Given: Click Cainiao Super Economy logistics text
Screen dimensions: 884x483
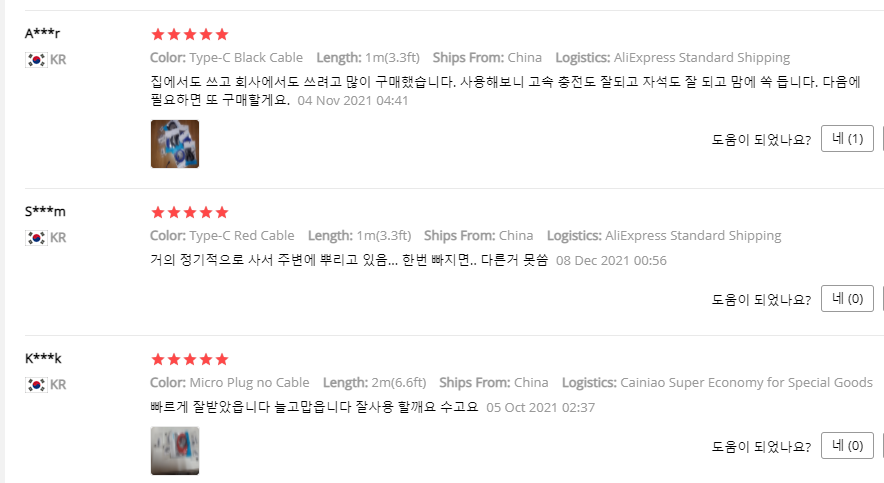Looking at the screenshot, I should pyautogui.click(x=746, y=383).
